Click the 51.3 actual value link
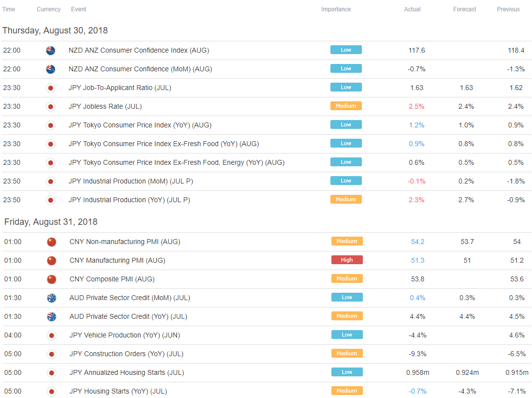 click(417, 260)
